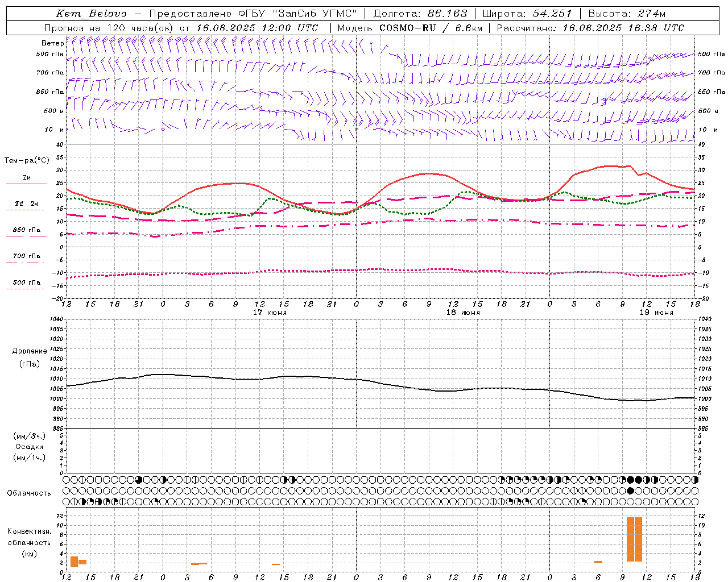Click the 500 м wind level label at left
Image resolution: width=728 pixels, height=582 pixels.
point(54,111)
